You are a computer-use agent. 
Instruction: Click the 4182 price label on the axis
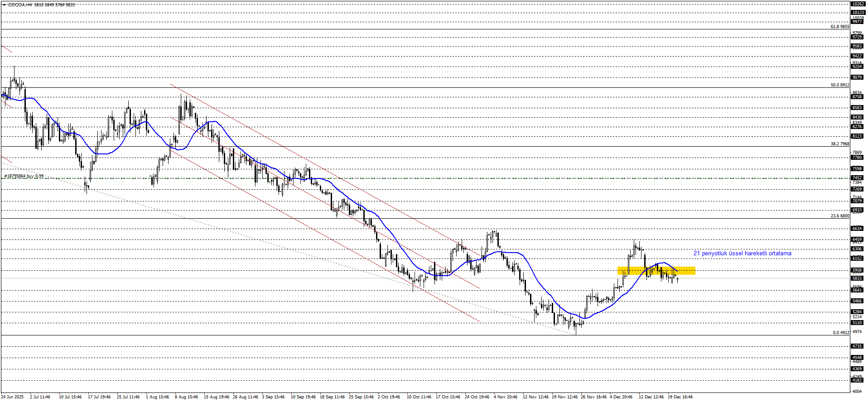coord(857,380)
